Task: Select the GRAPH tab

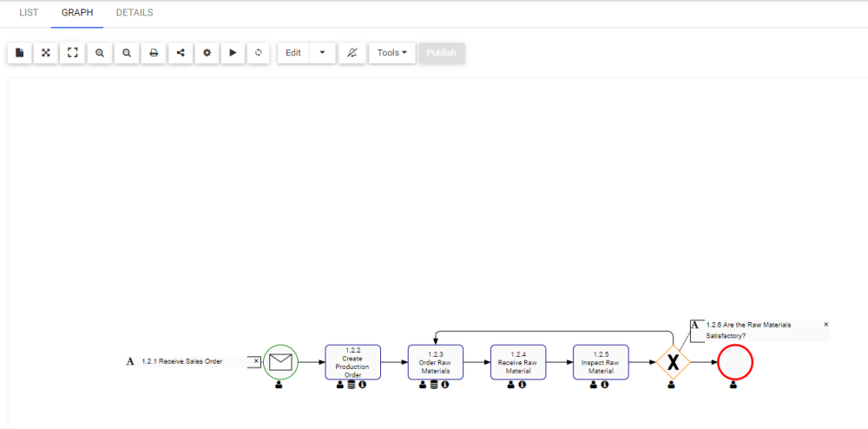Action: [77, 13]
